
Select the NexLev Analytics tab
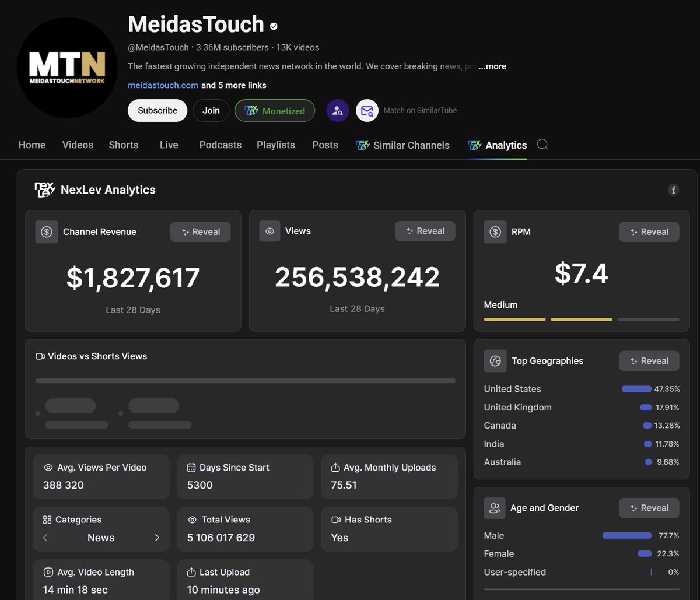click(x=498, y=145)
